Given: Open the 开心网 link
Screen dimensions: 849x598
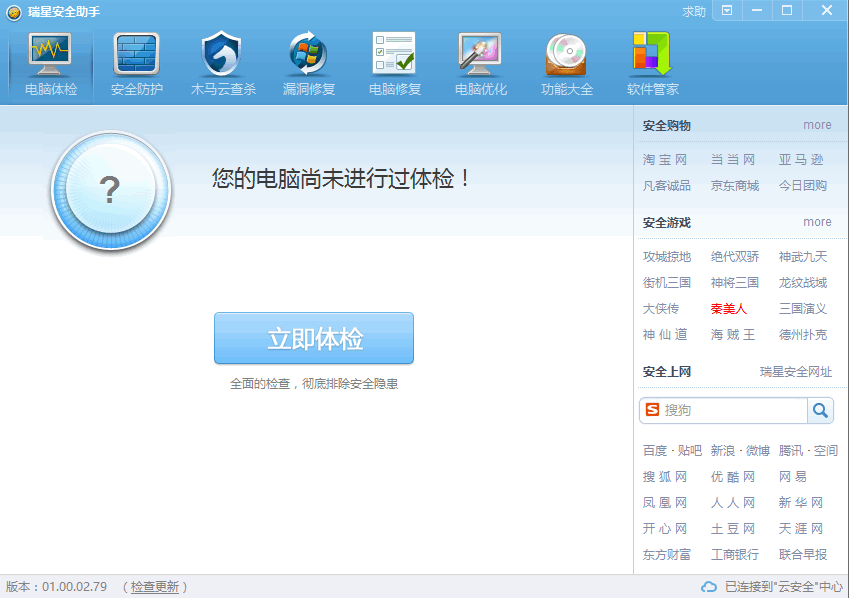Looking at the screenshot, I should [x=665, y=529].
